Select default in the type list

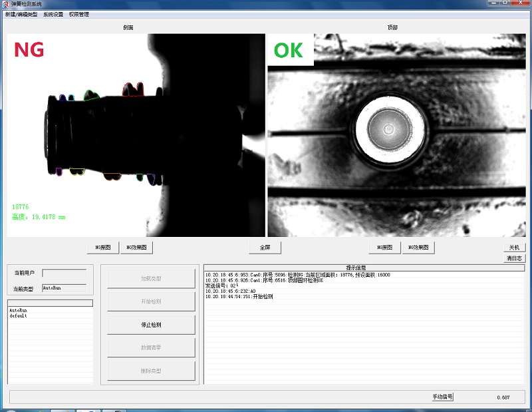[x=18, y=316]
